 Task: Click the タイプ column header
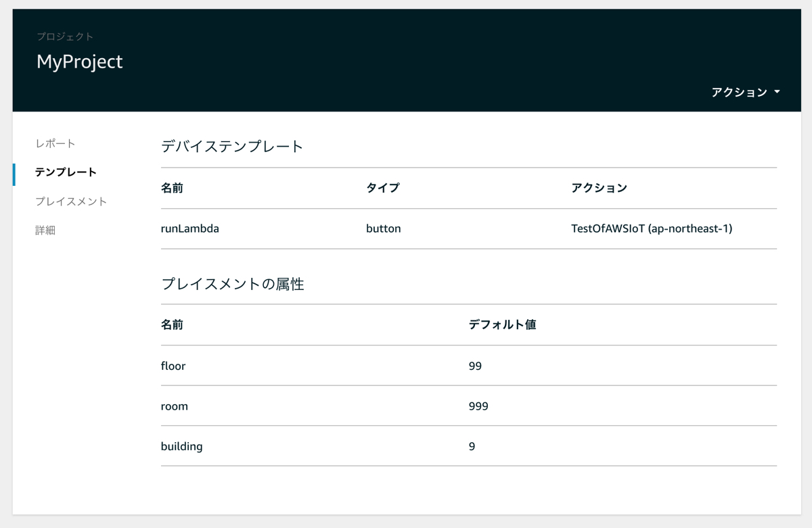(x=382, y=188)
